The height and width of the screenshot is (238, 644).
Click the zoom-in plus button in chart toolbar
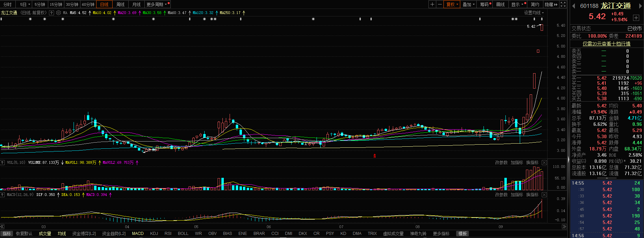click(432, 4)
